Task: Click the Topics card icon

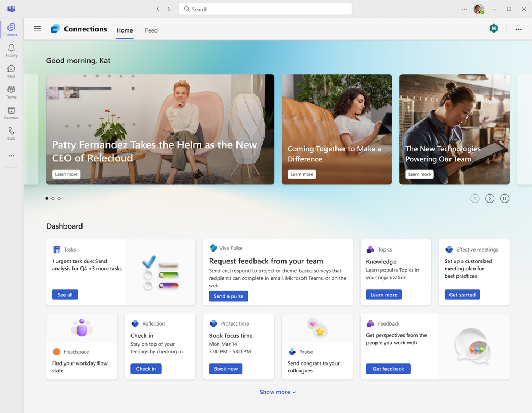Action: 371,249
